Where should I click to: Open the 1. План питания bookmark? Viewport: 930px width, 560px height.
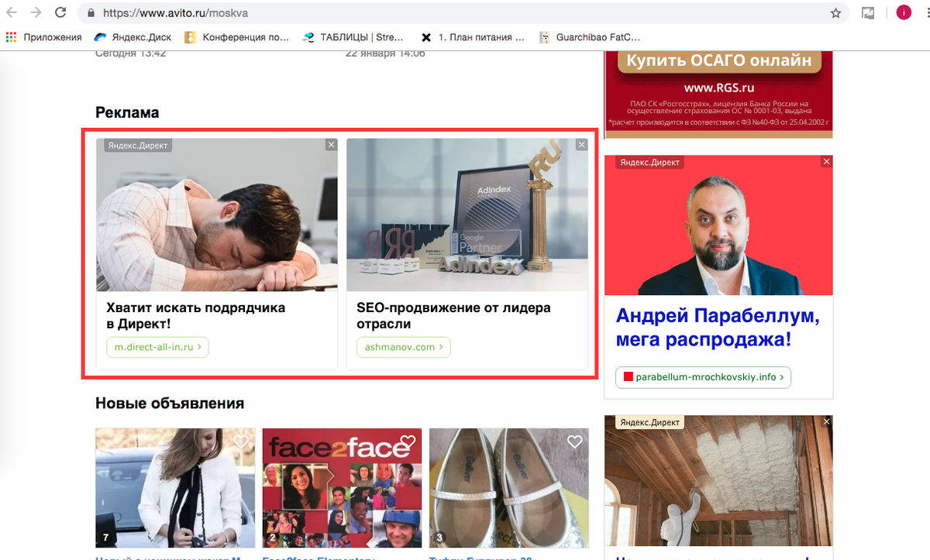coord(473,36)
